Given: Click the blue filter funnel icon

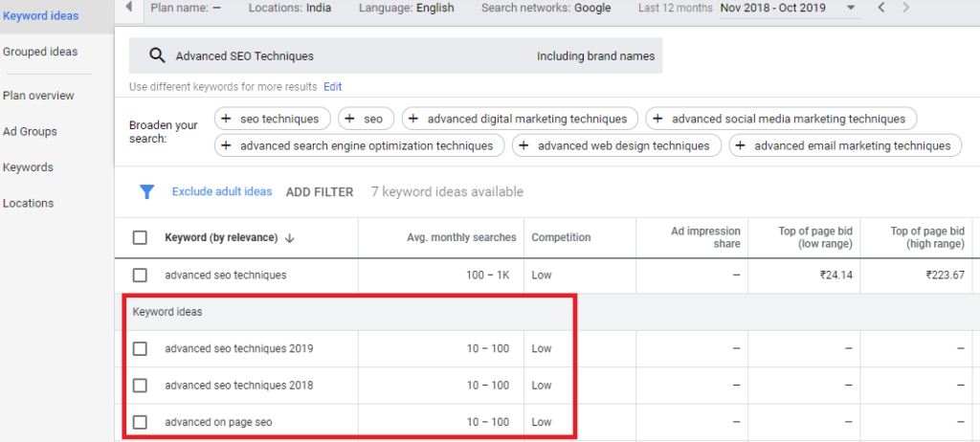Looking at the screenshot, I should 146,192.
